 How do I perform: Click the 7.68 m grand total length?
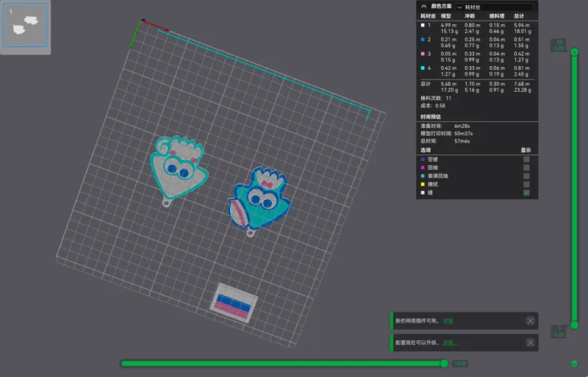[522, 84]
